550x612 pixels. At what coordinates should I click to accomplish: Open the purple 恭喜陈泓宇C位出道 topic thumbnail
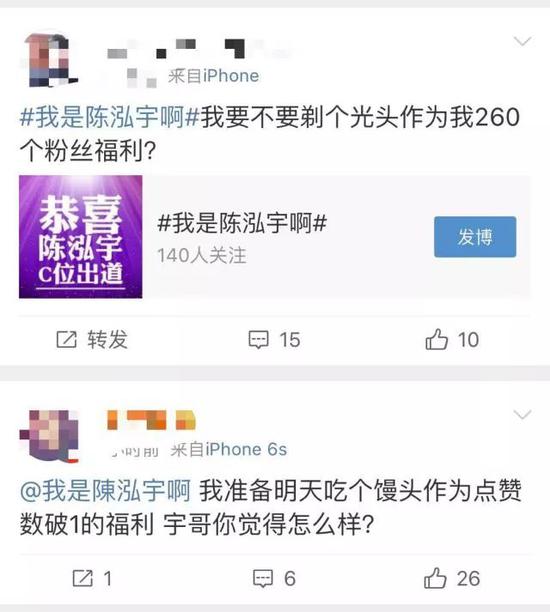click(x=80, y=237)
